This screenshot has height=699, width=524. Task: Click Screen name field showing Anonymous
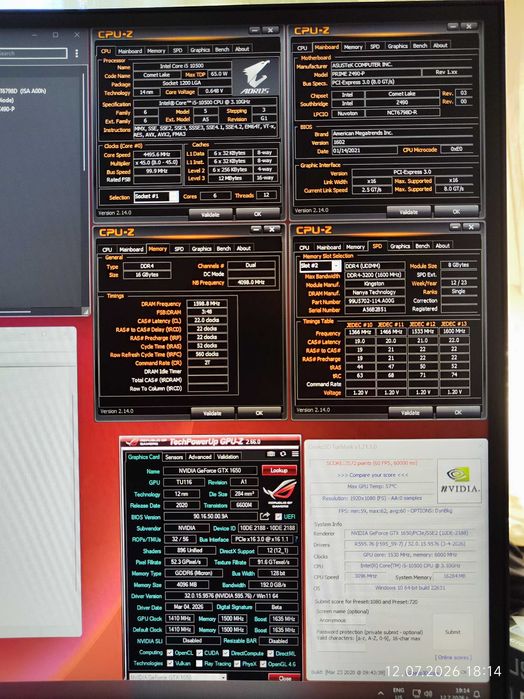pyautogui.click(x=341, y=621)
